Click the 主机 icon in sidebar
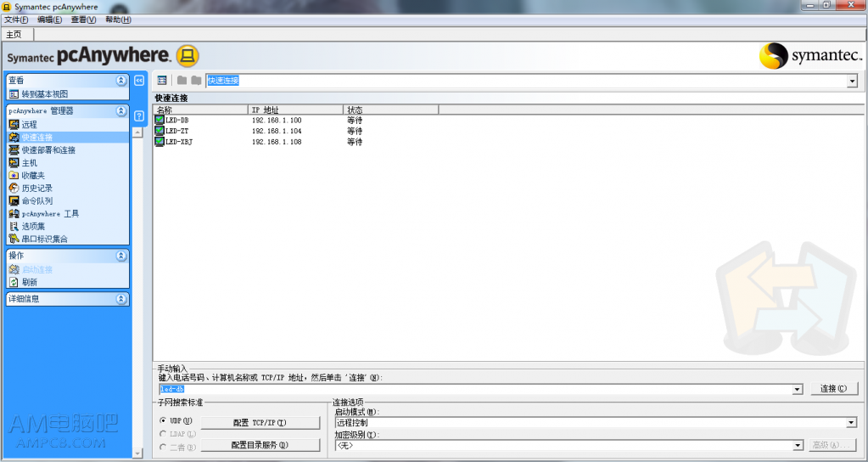Image resolution: width=868 pixels, height=462 pixels. click(14, 162)
